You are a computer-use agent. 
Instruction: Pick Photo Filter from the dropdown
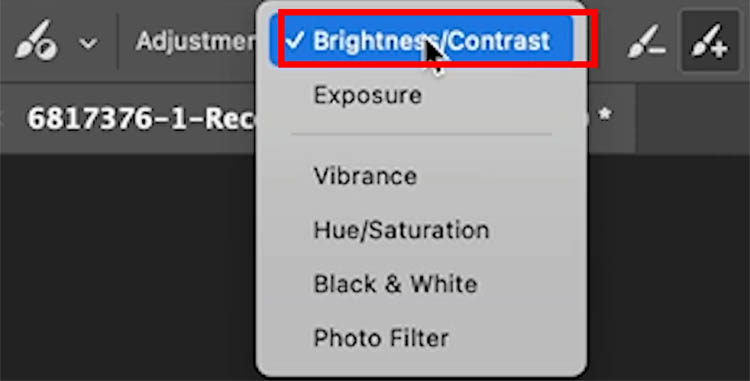click(x=381, y=338)
